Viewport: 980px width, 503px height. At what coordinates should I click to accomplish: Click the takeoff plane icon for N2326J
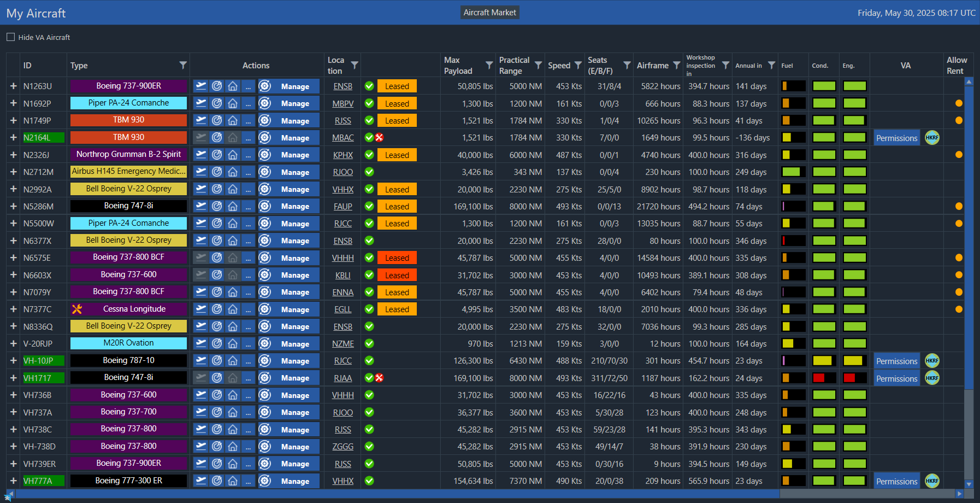click(x=201, y=155)
